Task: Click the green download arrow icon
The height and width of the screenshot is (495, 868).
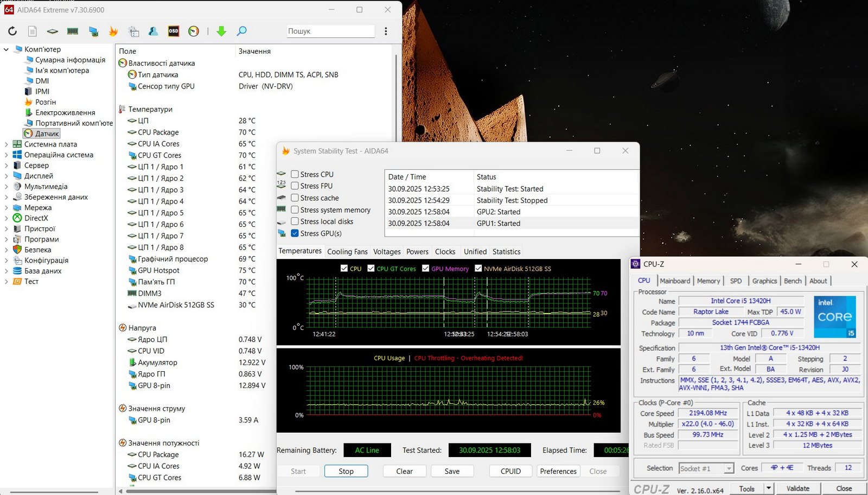Action: point(221,31)
